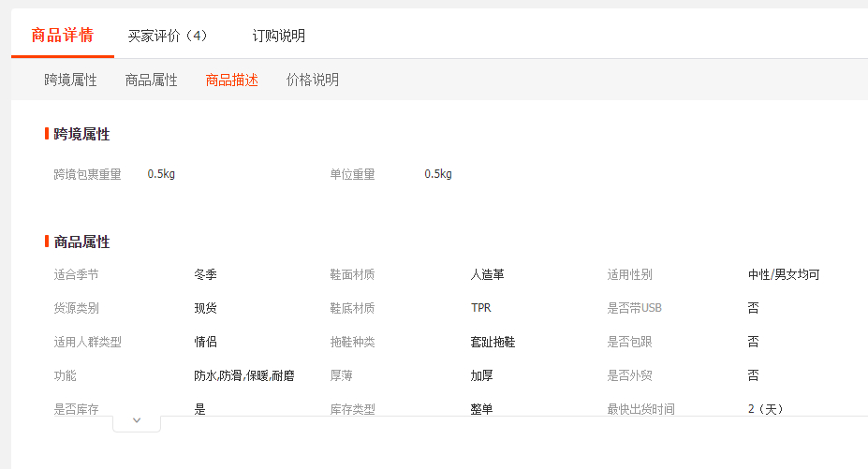This screenshot has width=868, height=469.
Task: Click the 加厚 thickness value
Action: click(x=481, y=375)
